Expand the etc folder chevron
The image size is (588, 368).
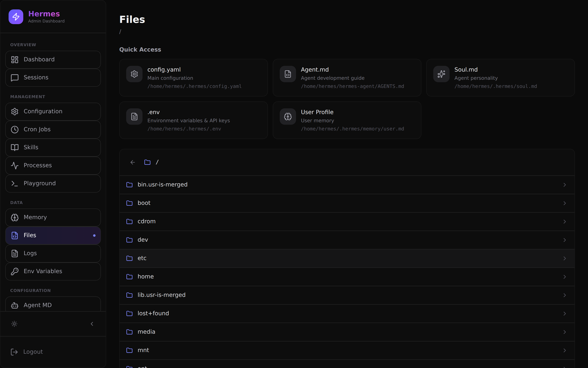click(x=565, y=258)
